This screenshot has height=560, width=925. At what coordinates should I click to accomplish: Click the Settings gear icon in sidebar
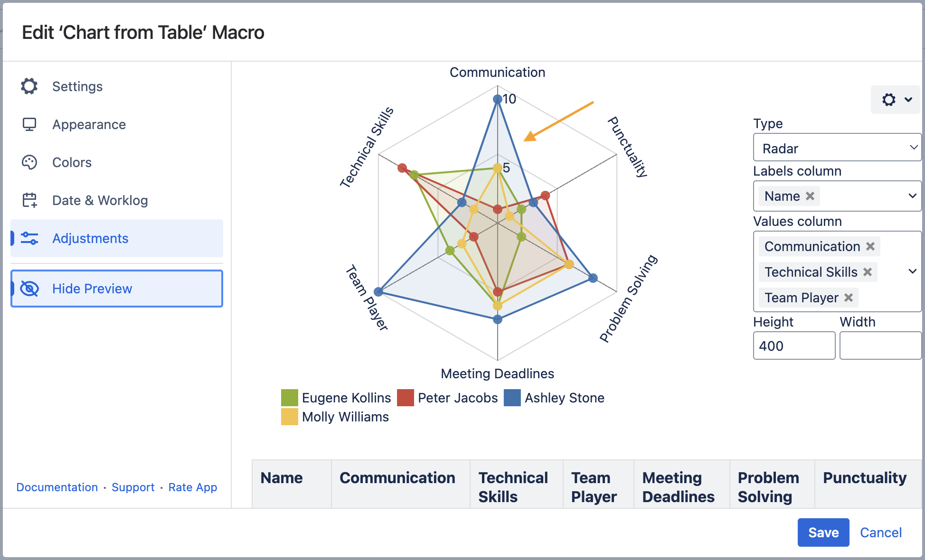(x=29, y=86)
